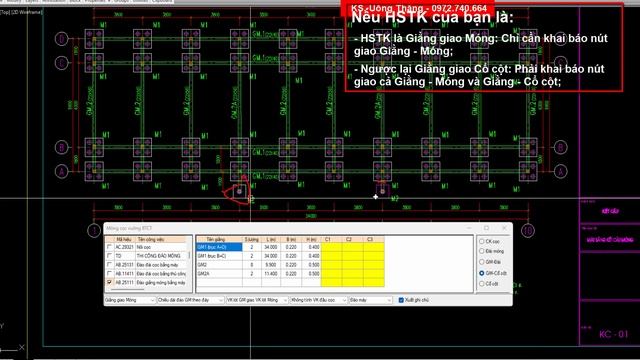Click length value 11.400 in GM2A row
The width and height of the screenshot is (640, 360).
pyautogui.click(x=271, y=273)
